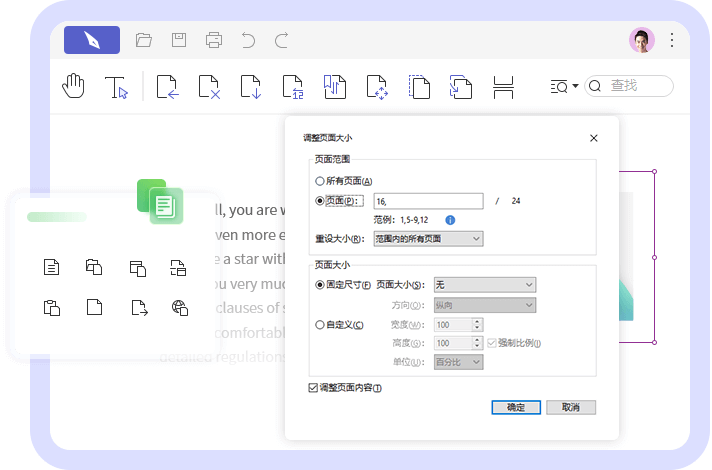The image size is (712, 470).
Task: Click the rotate pages icon
Action: pyautogui.click(x=461, y=87)
